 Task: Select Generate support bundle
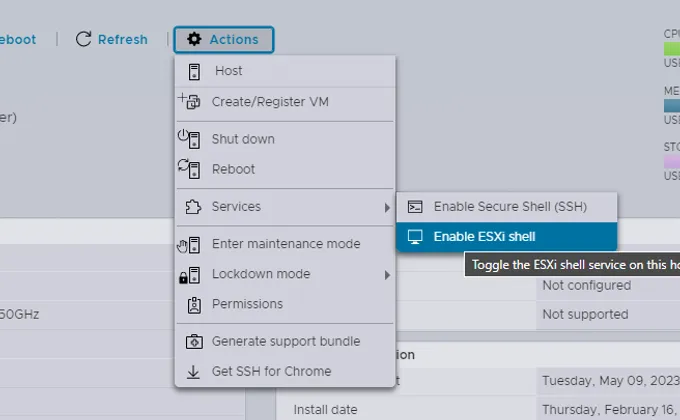point(285,341)
